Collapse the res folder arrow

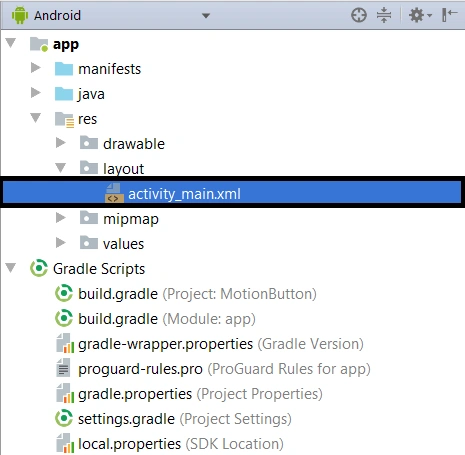coord(36,118)
